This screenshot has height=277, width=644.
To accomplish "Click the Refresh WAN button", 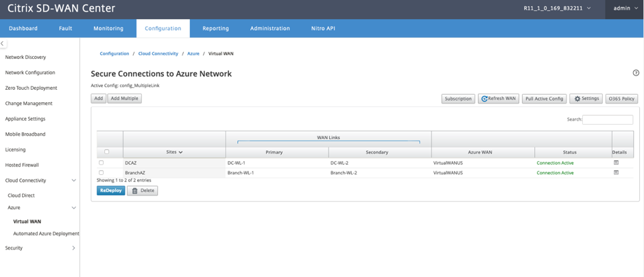I will (x=499, y=99).
